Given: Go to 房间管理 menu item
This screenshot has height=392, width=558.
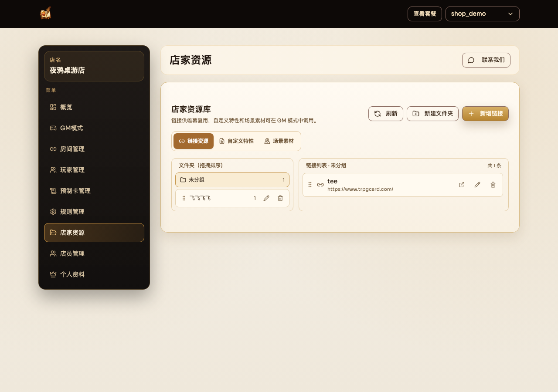Looking at the screenshot, I should [94, 149].
